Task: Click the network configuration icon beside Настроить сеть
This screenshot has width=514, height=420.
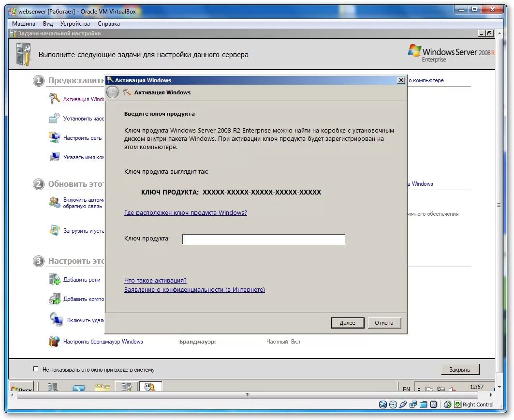Action: point(54,137)
